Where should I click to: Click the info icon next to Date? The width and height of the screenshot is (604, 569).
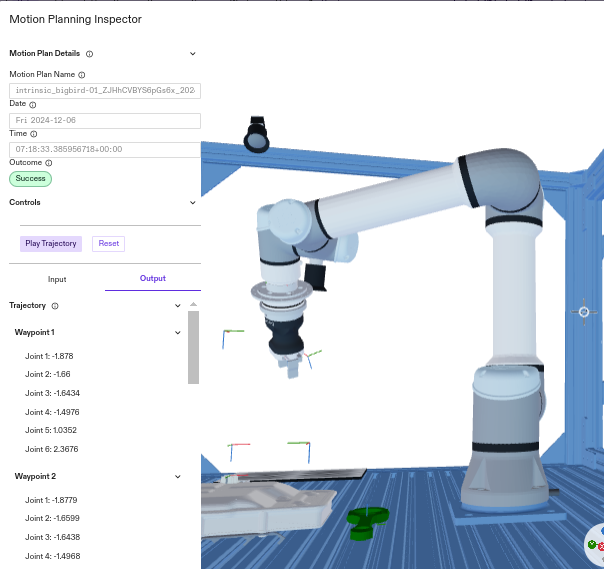coord(33,104)
